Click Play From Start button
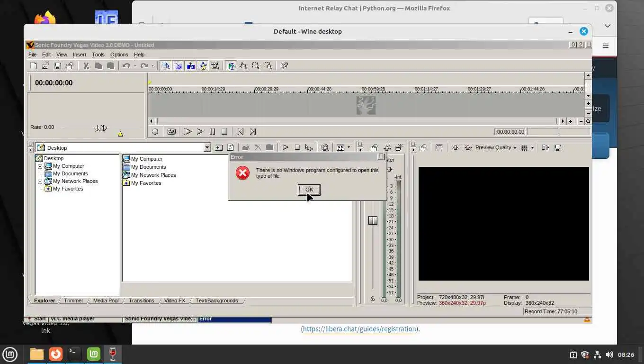 [188, 132]
